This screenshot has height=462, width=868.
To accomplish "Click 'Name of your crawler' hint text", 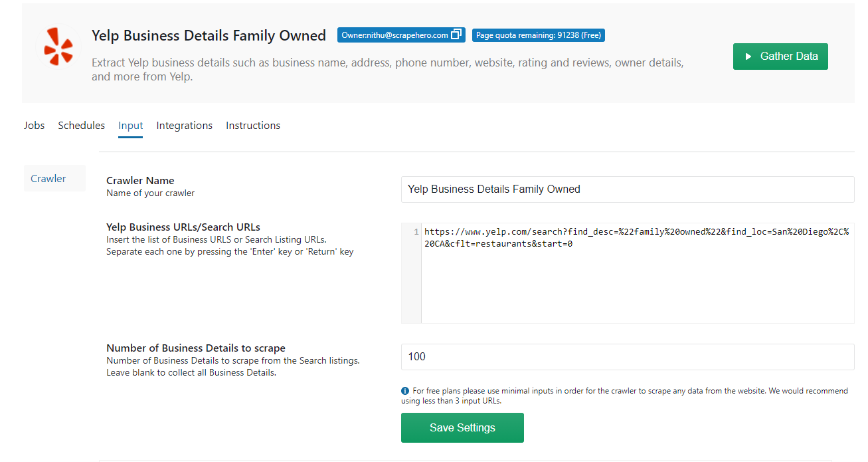I will 151,193.
